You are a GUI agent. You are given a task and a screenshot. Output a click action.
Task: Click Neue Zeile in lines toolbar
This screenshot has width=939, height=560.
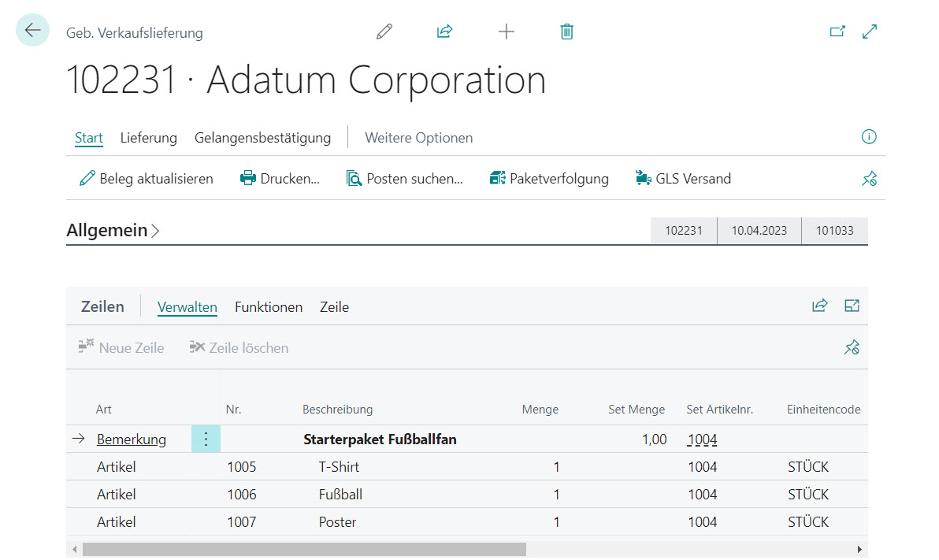121,348
